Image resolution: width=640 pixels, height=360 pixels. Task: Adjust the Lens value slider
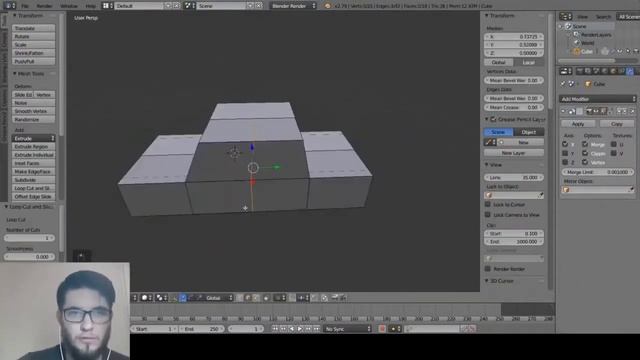tap(514, 178)
